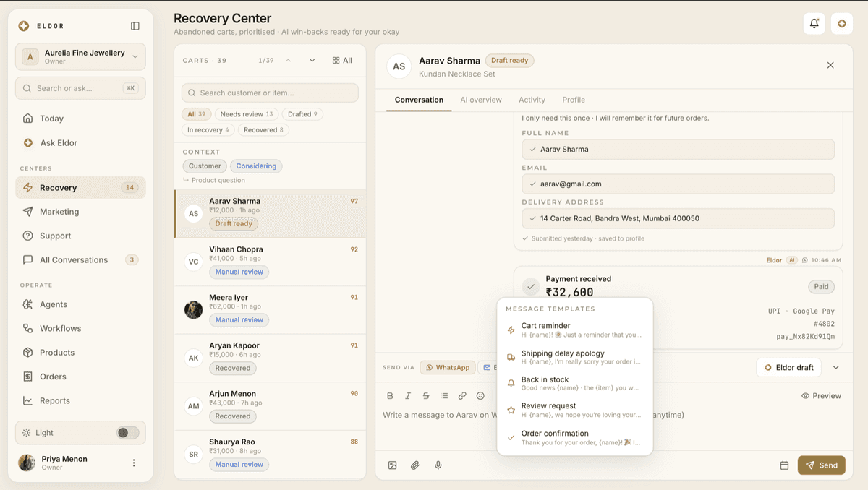Open Products page
The width and height of the screenshot is (868, 490).
tap(80, 353)
